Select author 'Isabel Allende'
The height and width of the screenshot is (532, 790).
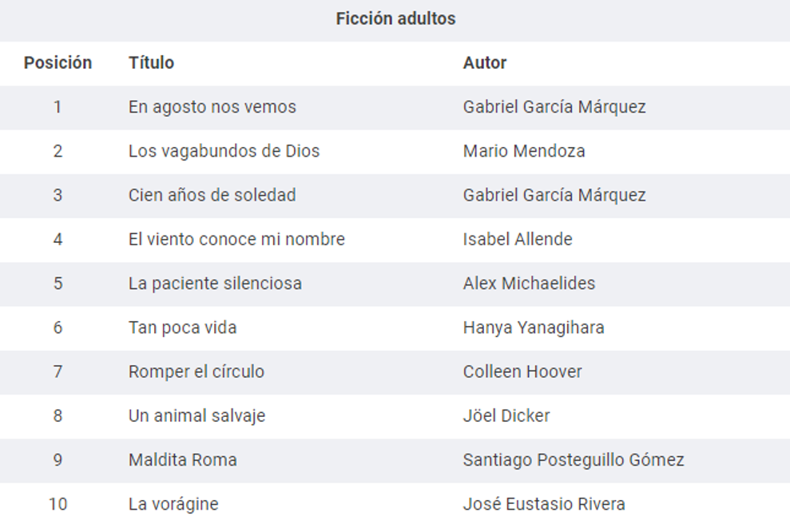click(x=517, y=239)
